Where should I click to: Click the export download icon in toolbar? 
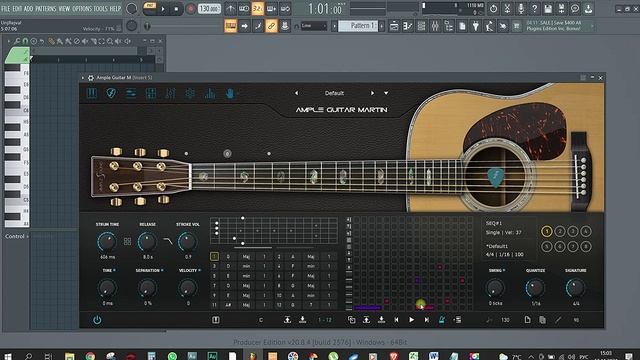(x=588, y=8)
